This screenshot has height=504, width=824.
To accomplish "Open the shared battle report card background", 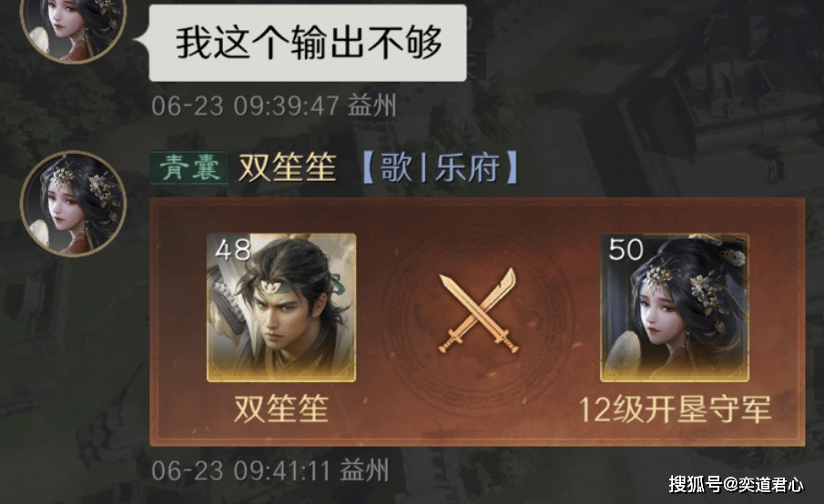I will 477,322.
